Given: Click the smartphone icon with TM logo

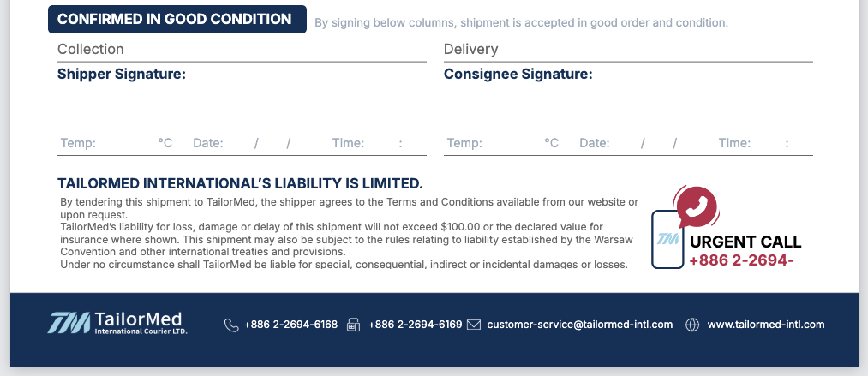Looking at the screenshot, I should [x=667, y=239].
